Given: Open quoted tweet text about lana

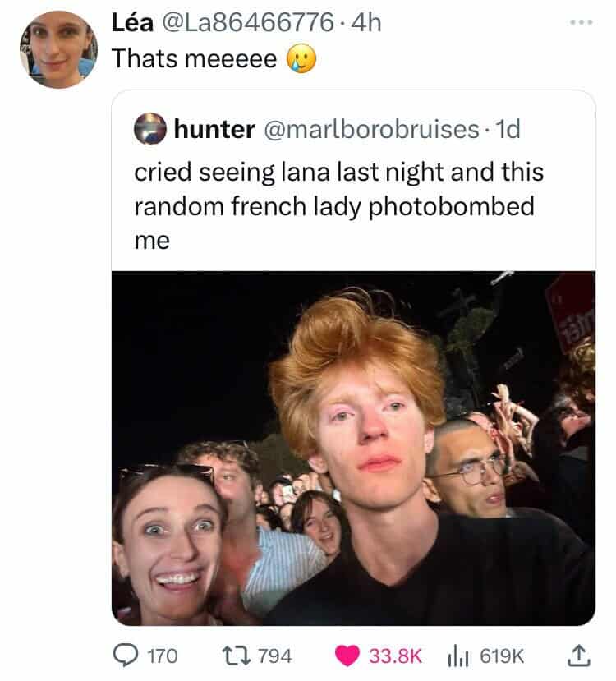Looking at the screenshot, I should click(338, 206).
